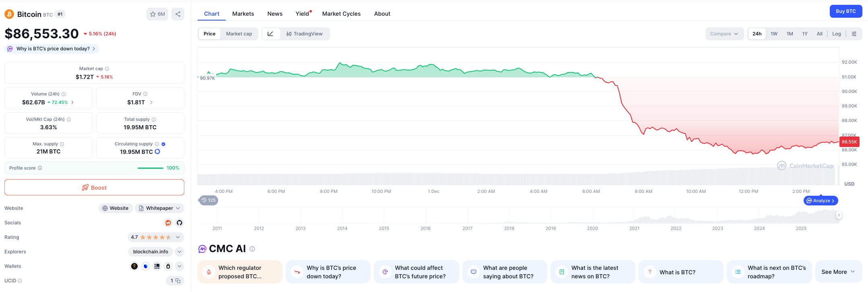This screenshot has height=292, width=868.
Task: Open the GitHub social link icon
Action: click(179, 223)
